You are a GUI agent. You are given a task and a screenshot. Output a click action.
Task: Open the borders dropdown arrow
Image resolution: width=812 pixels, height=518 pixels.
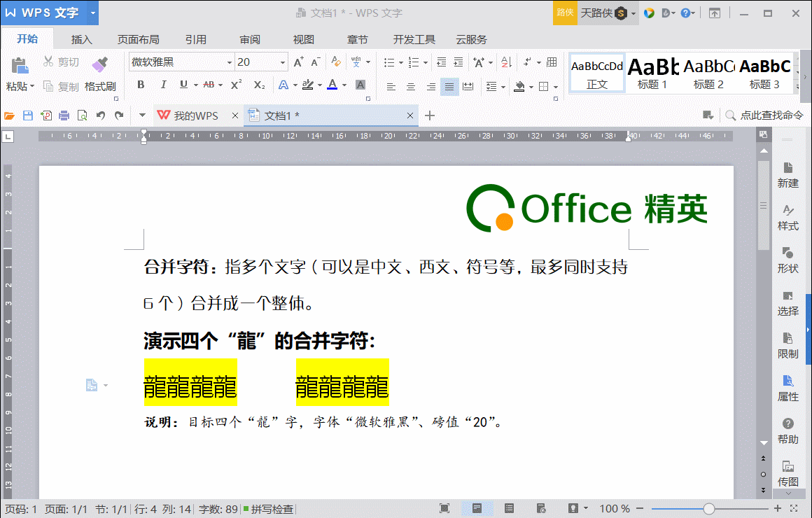pyautogui.click(x=556, y=87)
